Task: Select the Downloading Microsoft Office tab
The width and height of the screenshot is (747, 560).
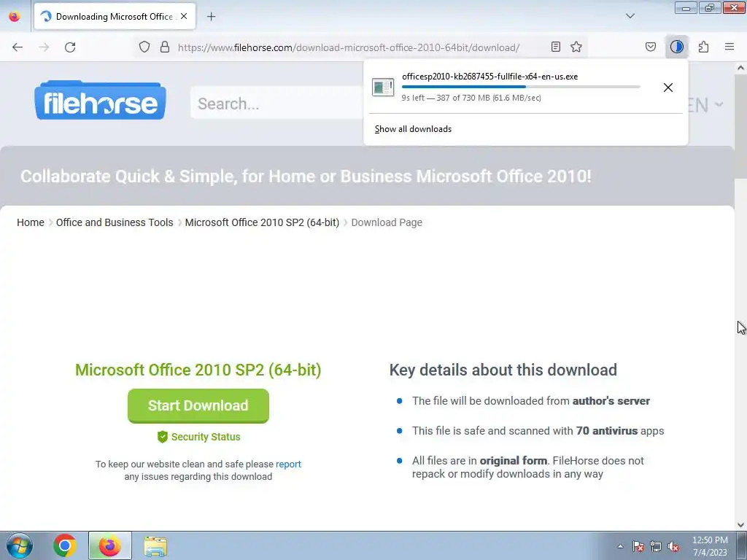Action: pyautogui.click(x=115, y=17)
